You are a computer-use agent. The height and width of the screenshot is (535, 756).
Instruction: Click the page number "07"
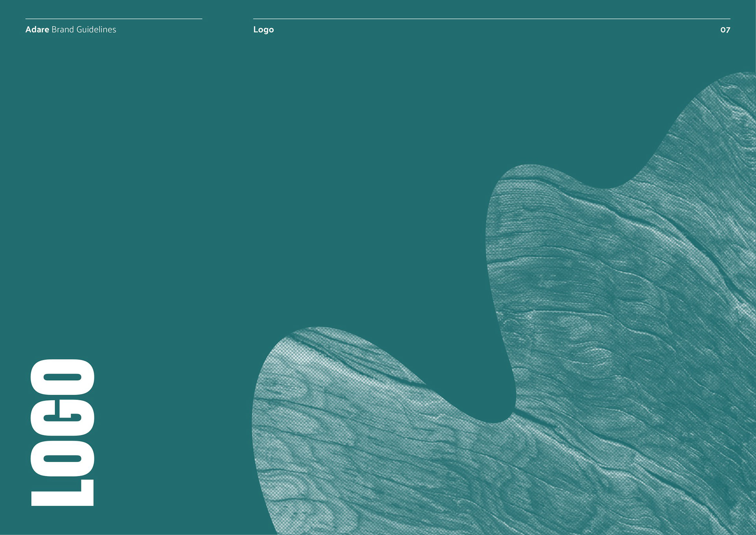tap(725, 30)
